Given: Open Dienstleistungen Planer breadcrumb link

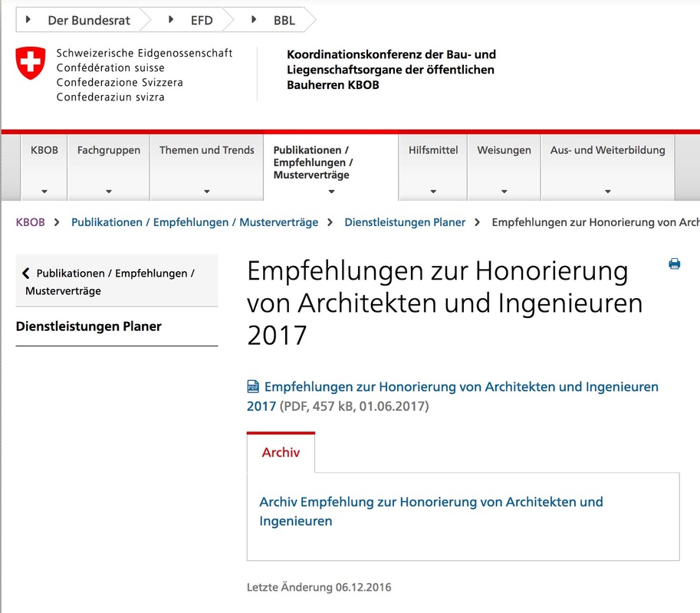Looking at the screenshot, I should point(405,222).
